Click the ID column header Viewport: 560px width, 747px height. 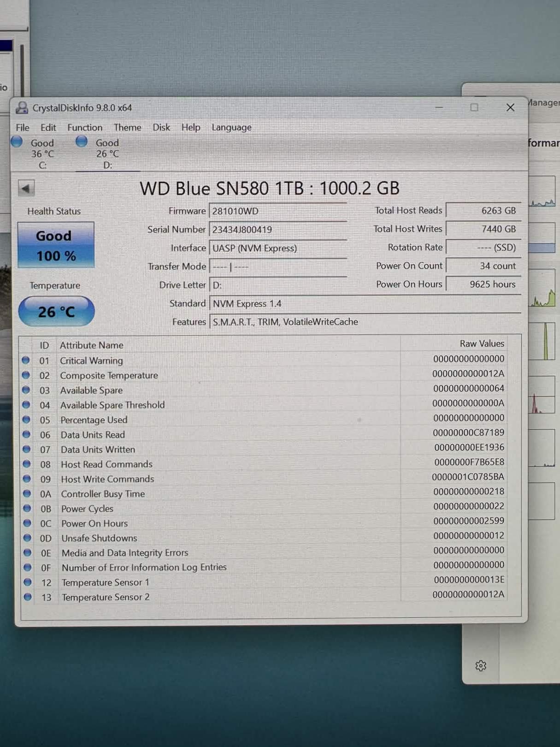[44, 345]
